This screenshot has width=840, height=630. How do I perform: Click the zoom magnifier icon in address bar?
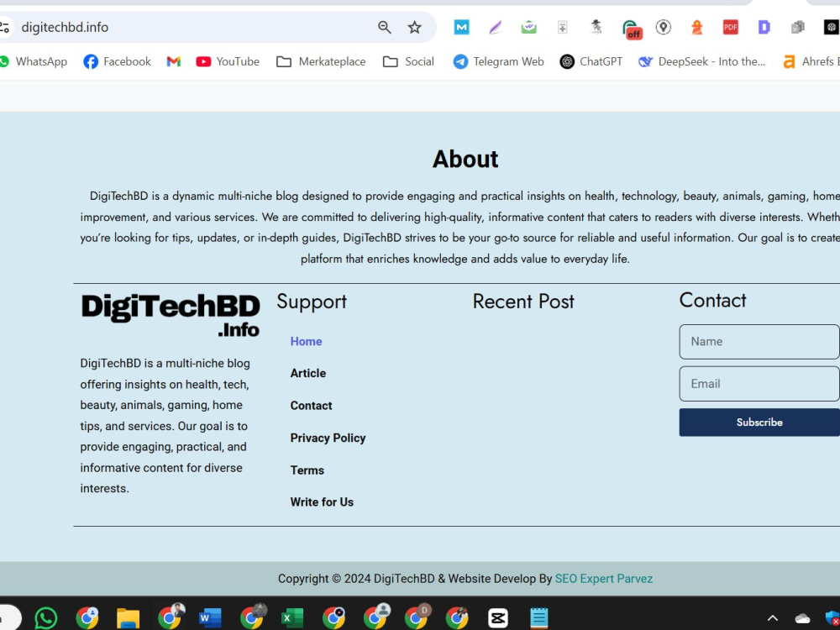pos(384,27)
